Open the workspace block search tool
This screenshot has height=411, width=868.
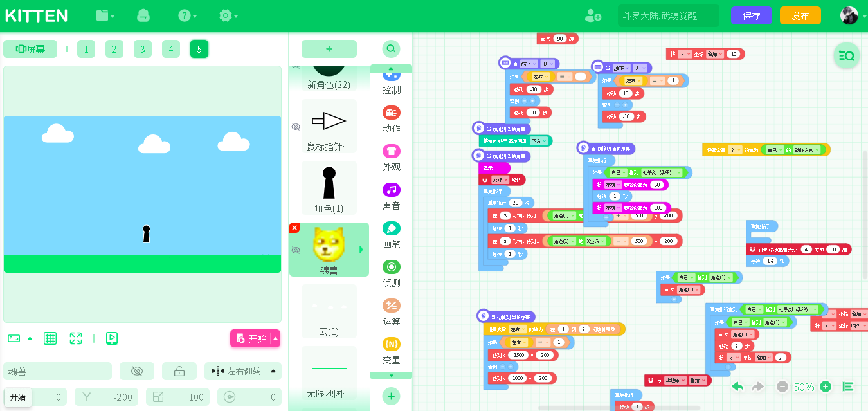tap(847, 56)
